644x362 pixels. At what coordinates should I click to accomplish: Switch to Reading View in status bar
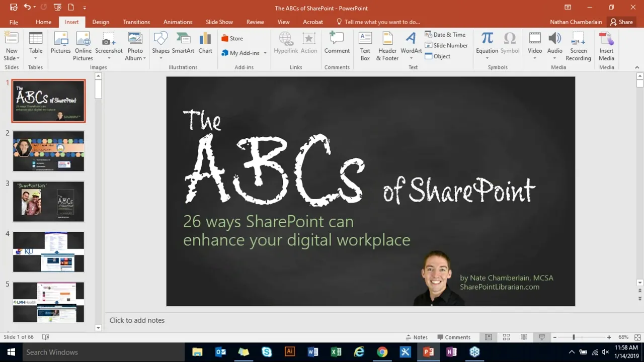point(524,337)
